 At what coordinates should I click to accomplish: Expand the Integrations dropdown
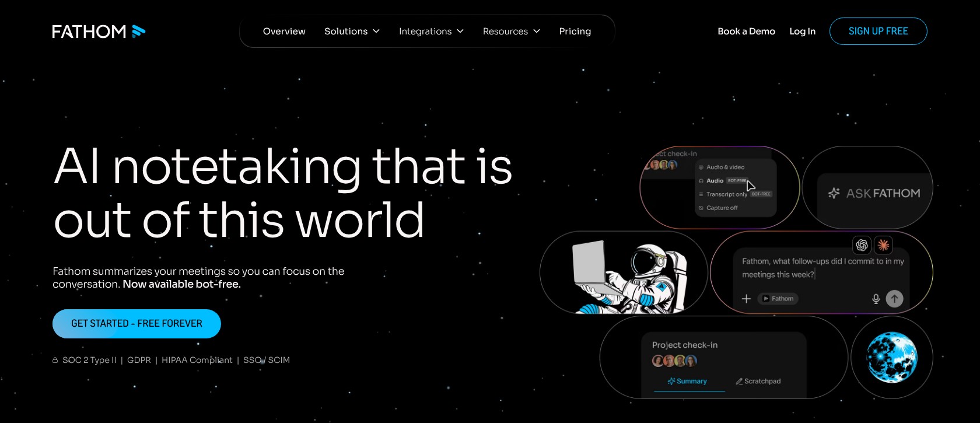coord(431,32)
